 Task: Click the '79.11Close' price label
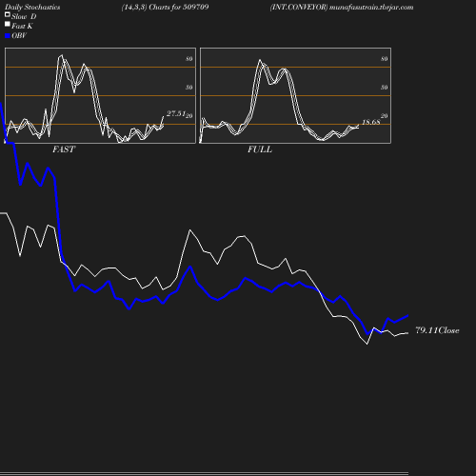click(x=437, y=330)
